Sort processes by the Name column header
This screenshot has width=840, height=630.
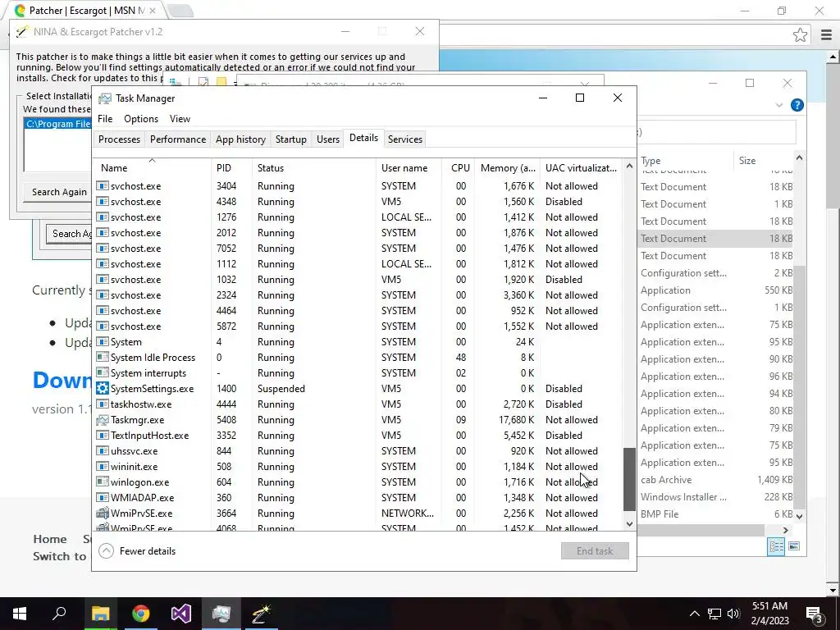(x=152, y=167)
